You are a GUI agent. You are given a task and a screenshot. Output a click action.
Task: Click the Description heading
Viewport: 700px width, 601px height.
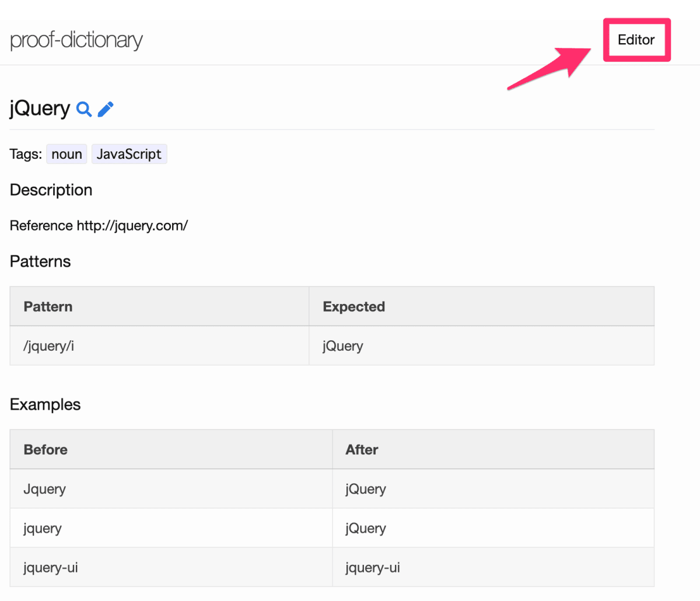click(51, 190)
